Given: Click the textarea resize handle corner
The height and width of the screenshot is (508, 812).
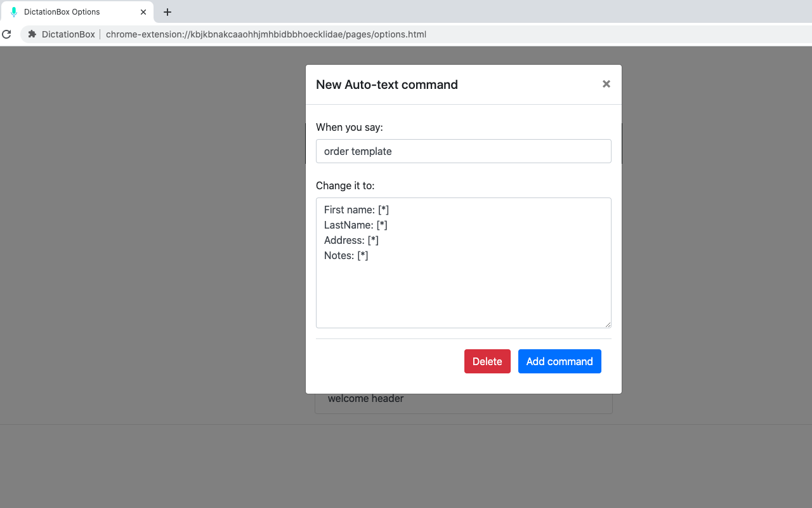Looking at the screenshot, I should (608, 324).
